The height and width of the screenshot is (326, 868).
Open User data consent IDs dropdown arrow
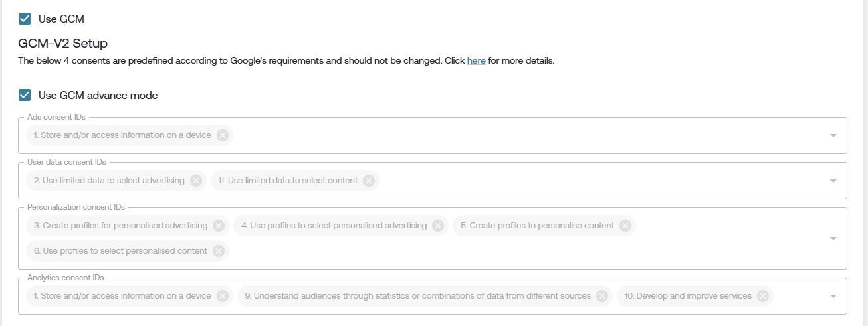(833, 181)
